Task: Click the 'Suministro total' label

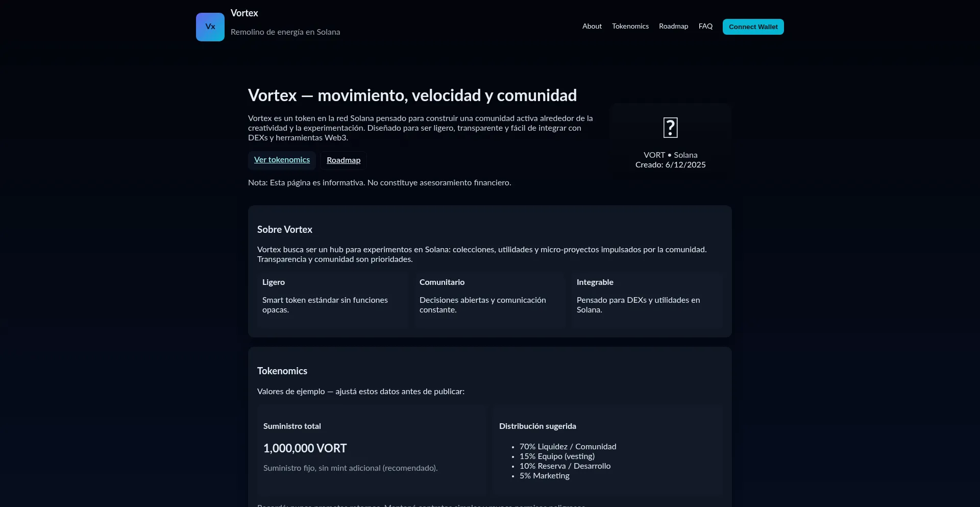Action: 292,426
